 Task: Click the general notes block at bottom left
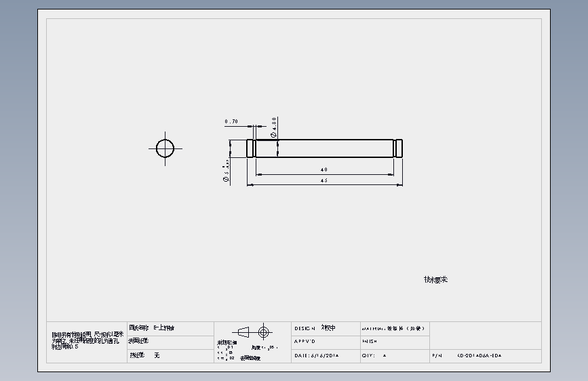(87, 340)
